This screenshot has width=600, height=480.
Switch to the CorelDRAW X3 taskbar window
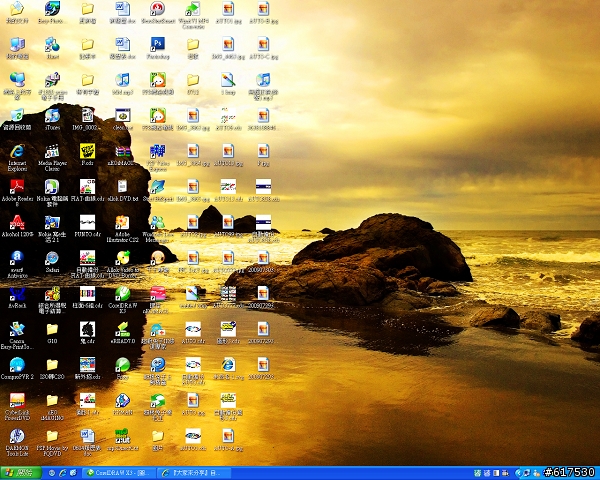119,473
